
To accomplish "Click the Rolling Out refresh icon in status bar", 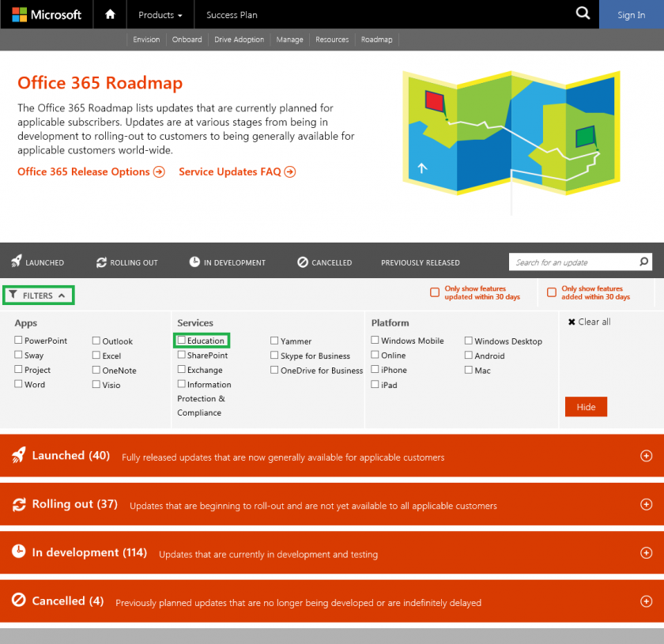I will pos(101,262).
